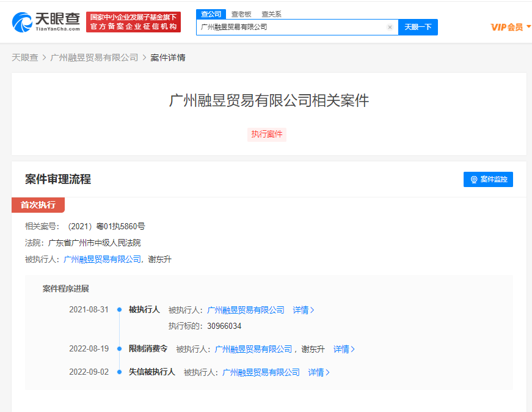Clear the search box with the X icon
The image size is (532, 412).
pos(390,27)
